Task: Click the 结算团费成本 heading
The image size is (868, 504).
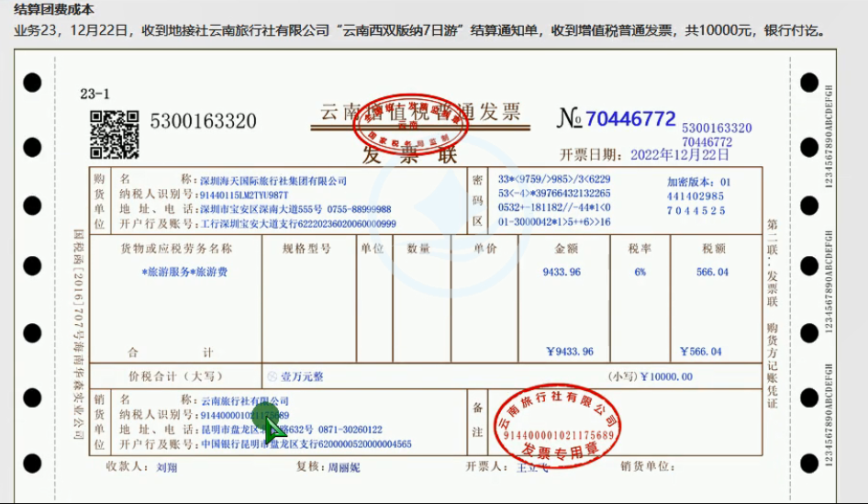Action: coord(53,10)
